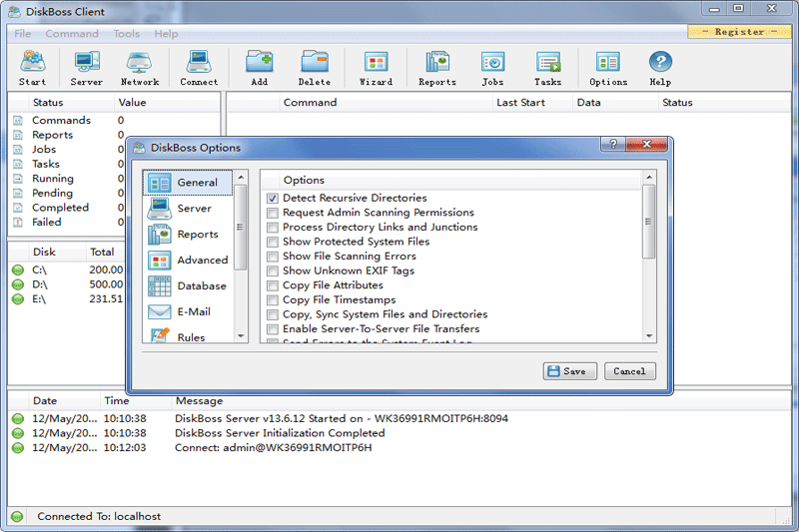The image size is (799, 532).
Task: Click the Save button
Action: point(570,371)
